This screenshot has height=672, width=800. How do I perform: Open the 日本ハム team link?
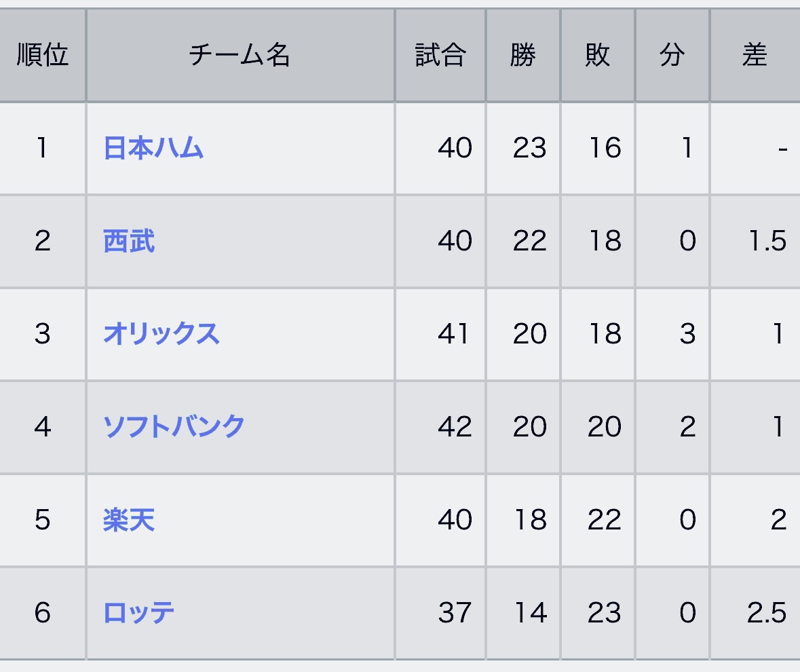pyautogui.click(x=153, y=149)
